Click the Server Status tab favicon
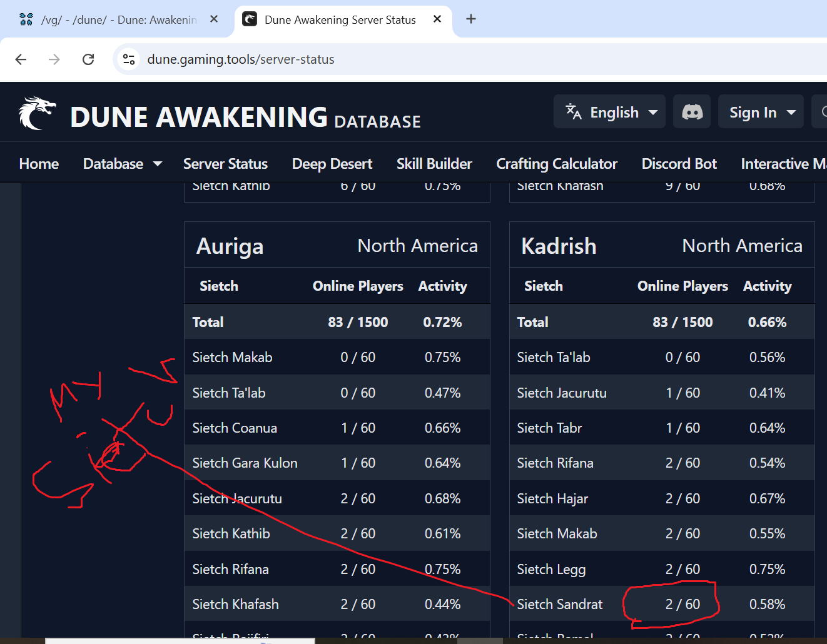The image size is (827, 644). 250,19
